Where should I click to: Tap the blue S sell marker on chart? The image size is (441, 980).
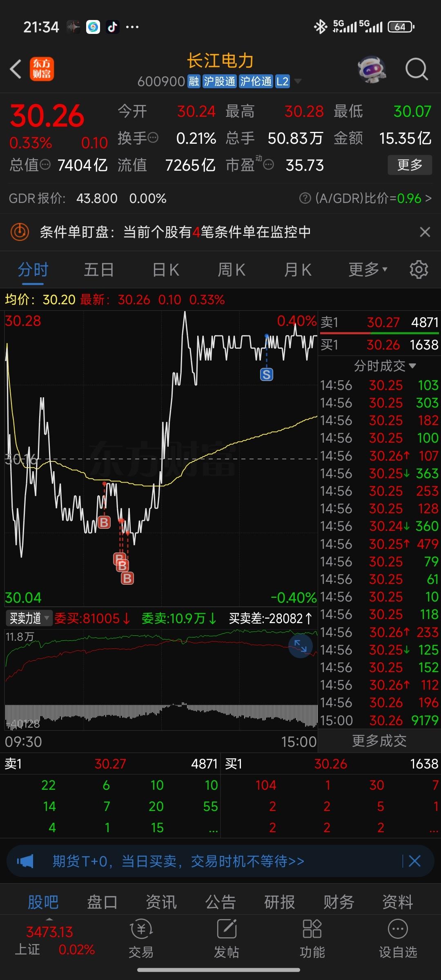tap(267, 374)
